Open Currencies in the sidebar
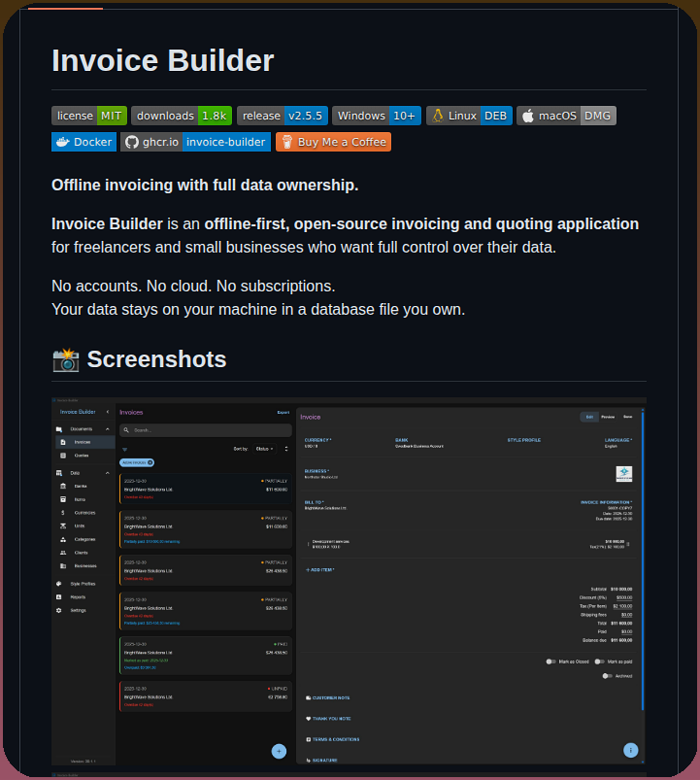Screen dimensions: 700x780 tap(84, 512)
